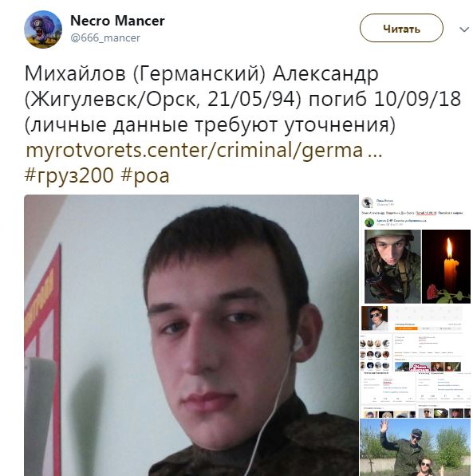The height and width of the screenshot is (476, 473).
Task: Open the @666_mancer handle link
Action: [x=105, y=38]
